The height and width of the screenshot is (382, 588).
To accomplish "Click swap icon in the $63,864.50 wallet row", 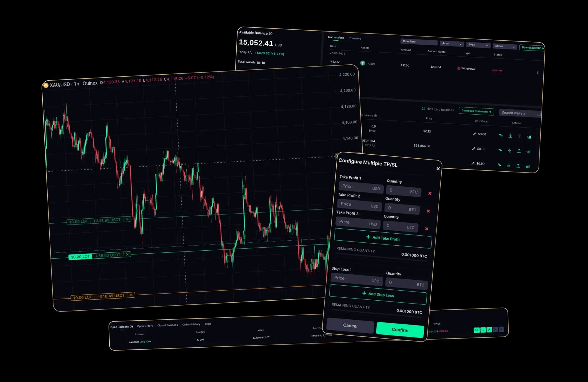I will 500,150.
